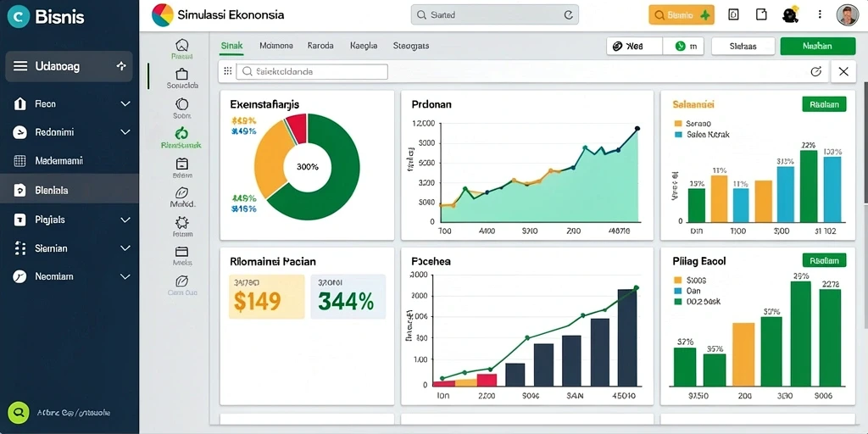Open the green recycle Rienstank icon
Viewport: 868px width, 434px height.
[x=181, y=133]
